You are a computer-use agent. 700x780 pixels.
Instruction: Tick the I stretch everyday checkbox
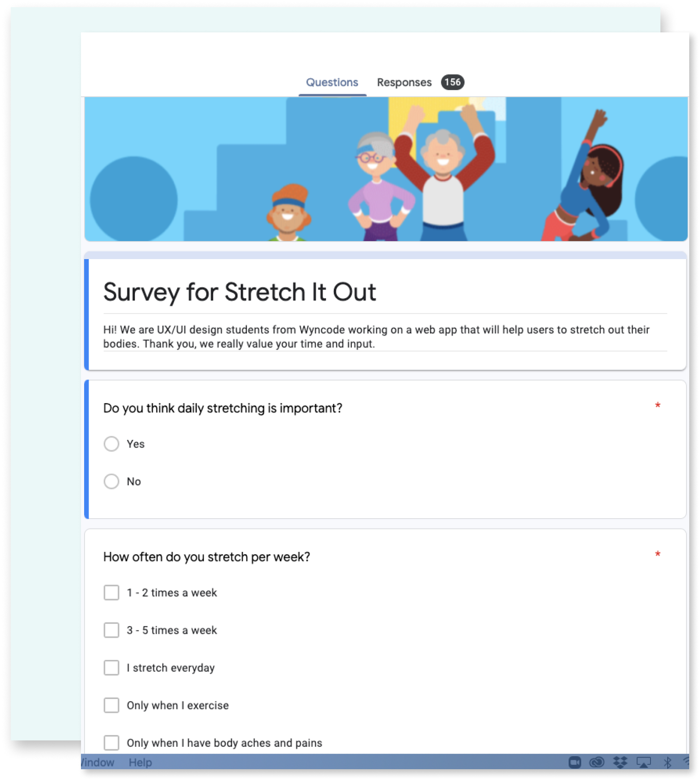click(112, 668)
